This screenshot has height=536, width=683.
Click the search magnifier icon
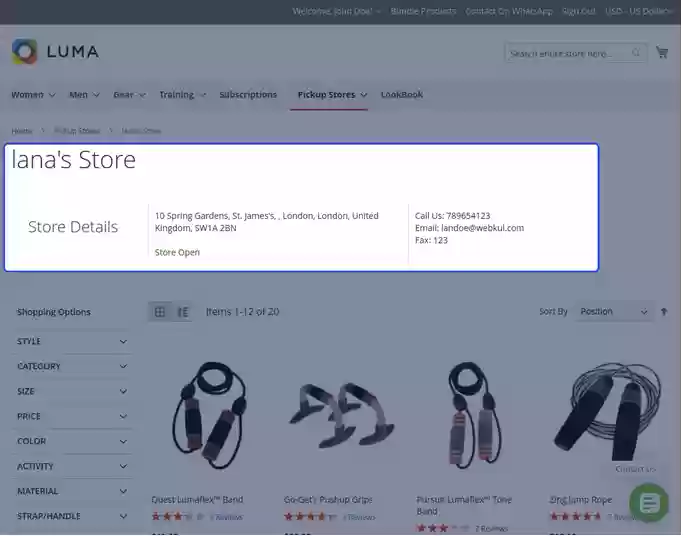(636, 53)
